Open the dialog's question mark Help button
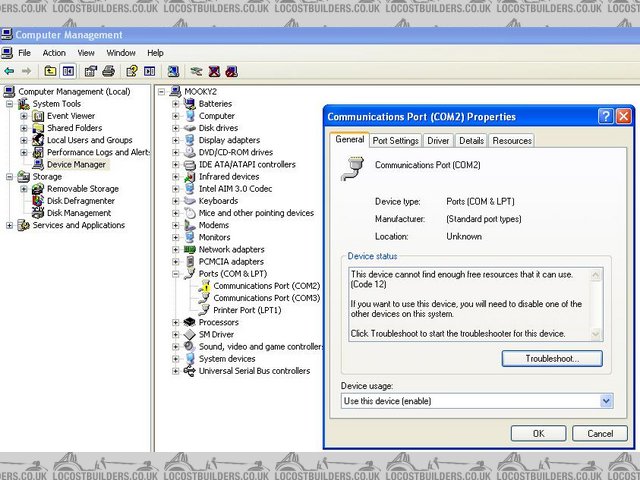 606,116
